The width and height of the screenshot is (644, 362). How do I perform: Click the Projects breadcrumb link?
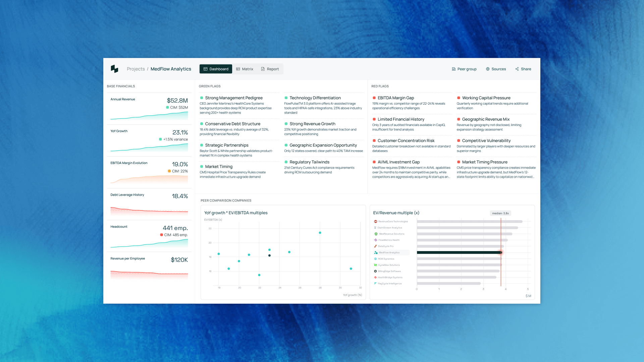coord(136,69)
